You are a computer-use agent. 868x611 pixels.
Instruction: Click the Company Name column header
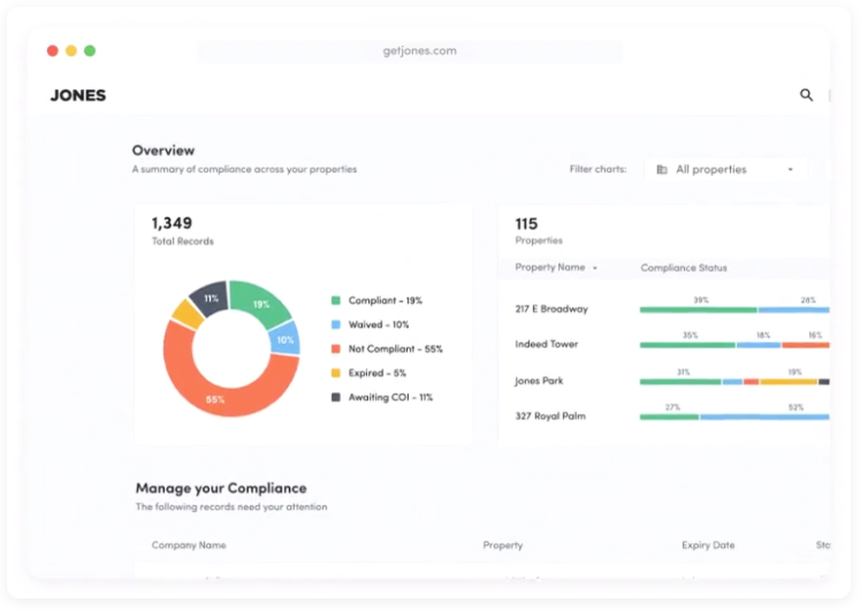[x=188, y=545]
